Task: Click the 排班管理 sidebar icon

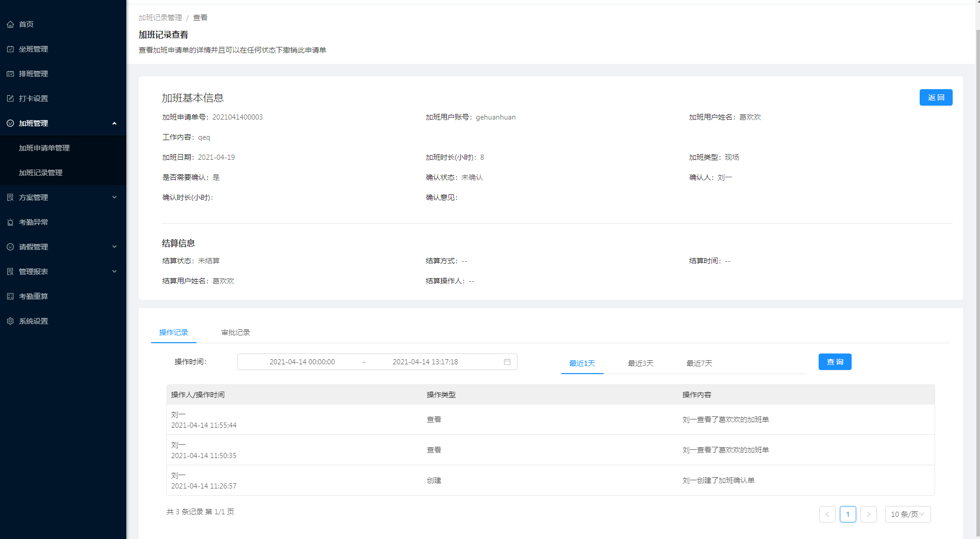Action: (10, 74)
